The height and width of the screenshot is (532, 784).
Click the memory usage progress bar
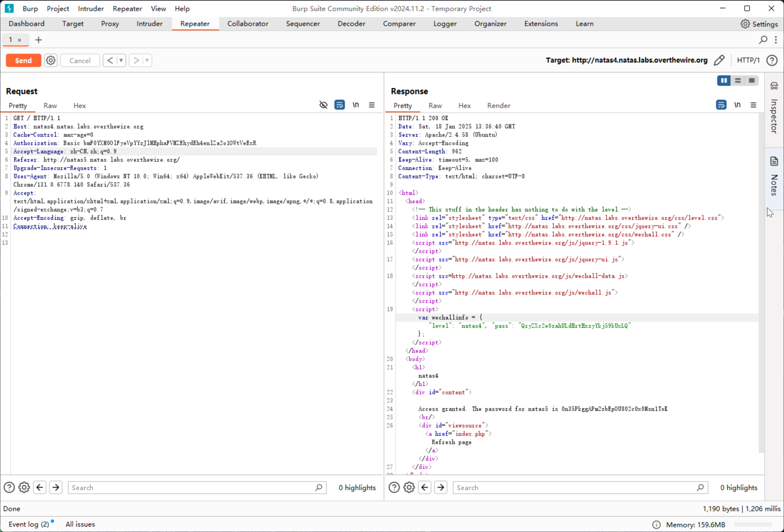[753, 525]
